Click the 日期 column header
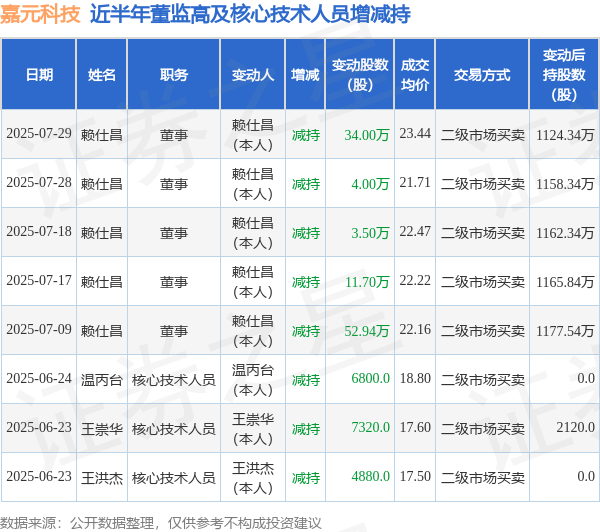 coord(39,74)
